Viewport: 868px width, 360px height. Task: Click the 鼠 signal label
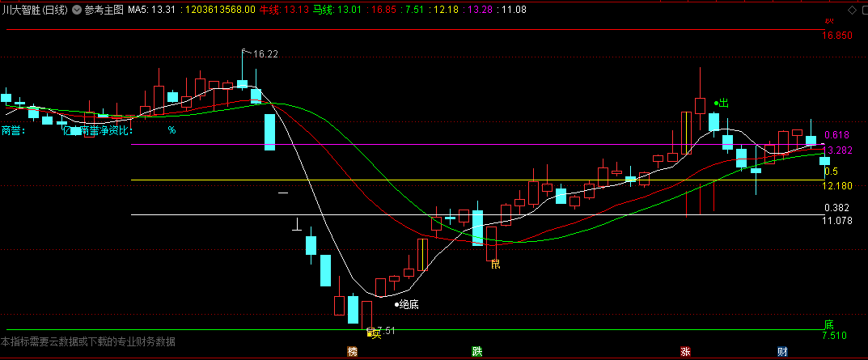coord(495,265)
